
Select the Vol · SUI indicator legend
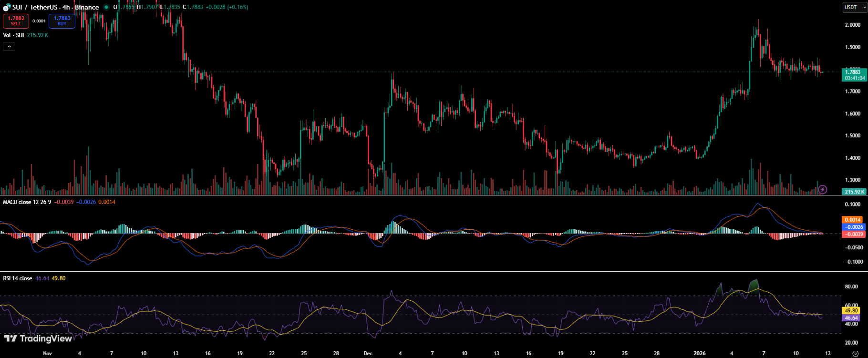[x=13, y=35]
